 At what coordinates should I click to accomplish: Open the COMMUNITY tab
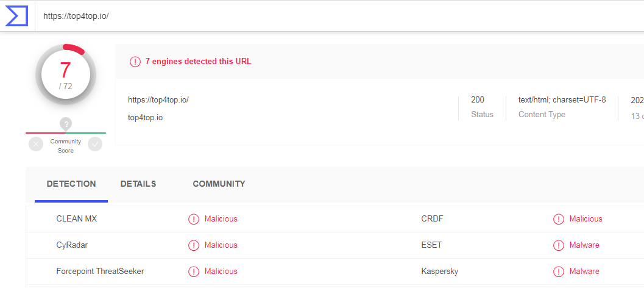tap(219, 184)
